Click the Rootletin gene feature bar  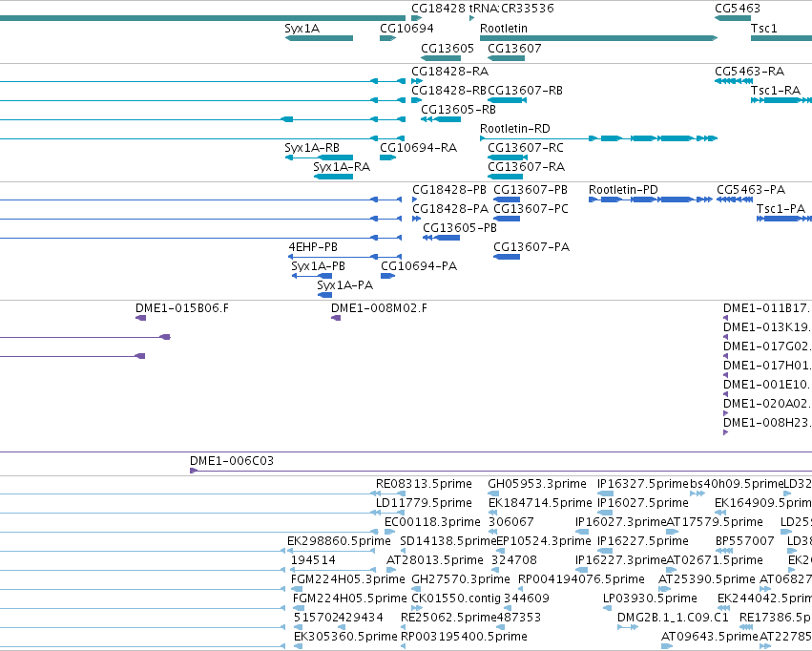(598, 38)
